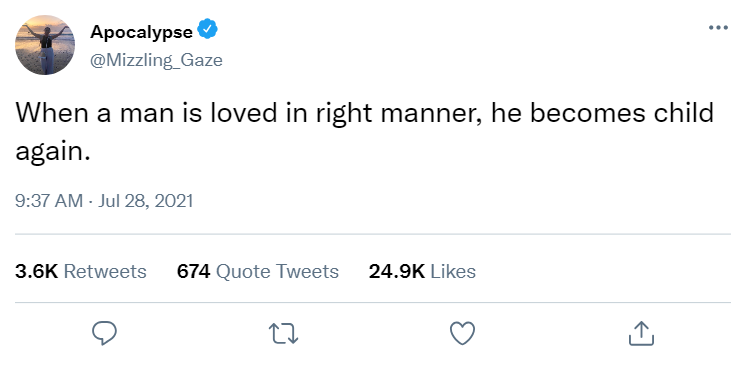This screenshot has height=378, width=746.
Task: Open the share tweet icon
Action: coord(641,333)
